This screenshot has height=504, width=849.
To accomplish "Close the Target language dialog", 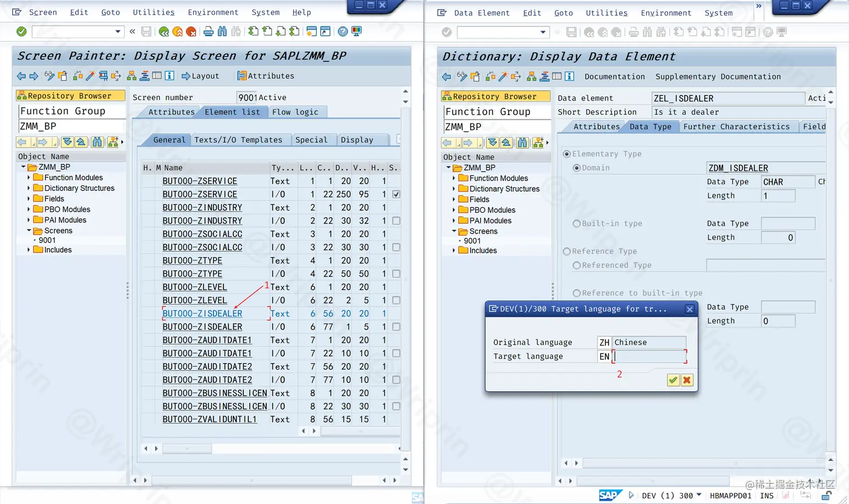I will (690, 309).
